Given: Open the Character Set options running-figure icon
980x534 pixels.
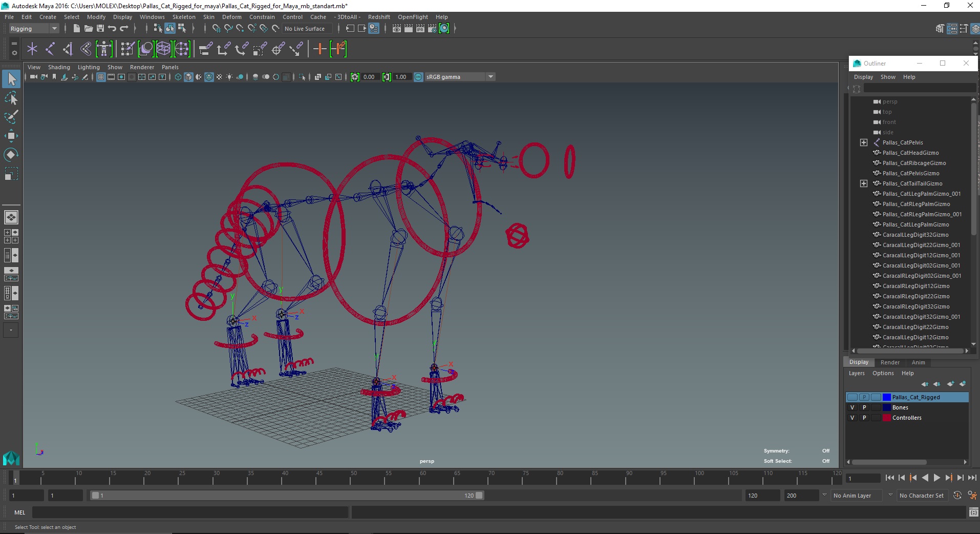Looking at the screenshot, I should 972,496.
